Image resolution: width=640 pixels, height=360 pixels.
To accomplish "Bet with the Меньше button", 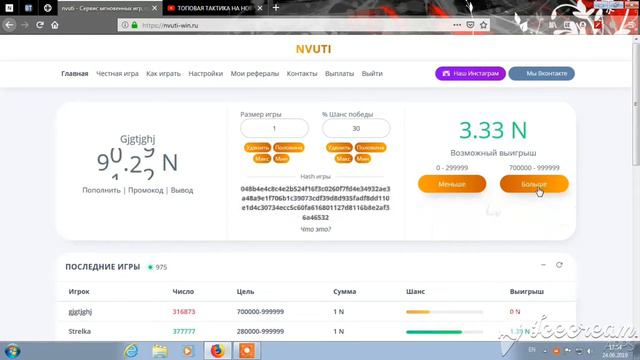I will tap(452, 184).
